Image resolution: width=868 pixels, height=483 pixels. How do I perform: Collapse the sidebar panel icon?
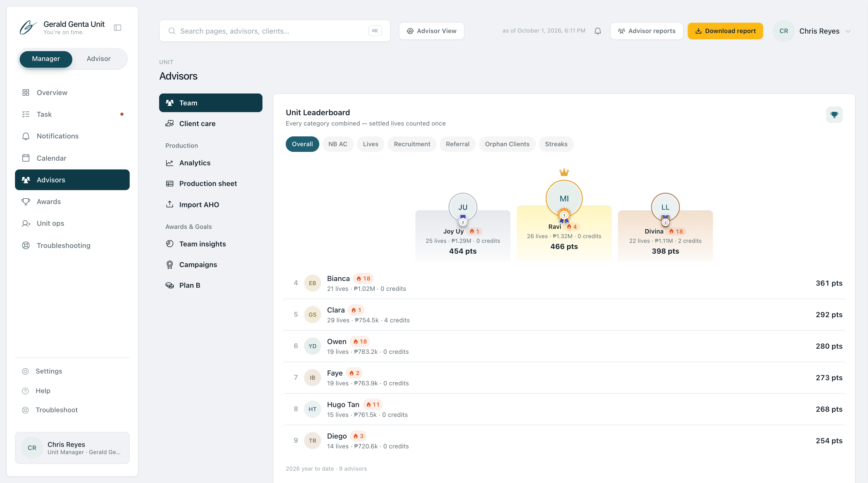[x=118, y=28]
